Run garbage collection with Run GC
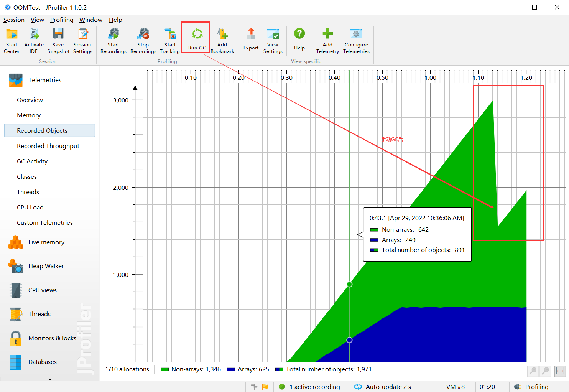569x392 pixels. (197, 39)
